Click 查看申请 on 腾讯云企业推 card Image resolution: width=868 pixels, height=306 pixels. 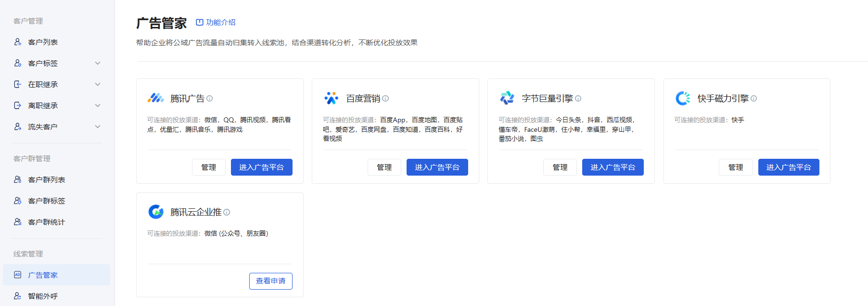271,281
